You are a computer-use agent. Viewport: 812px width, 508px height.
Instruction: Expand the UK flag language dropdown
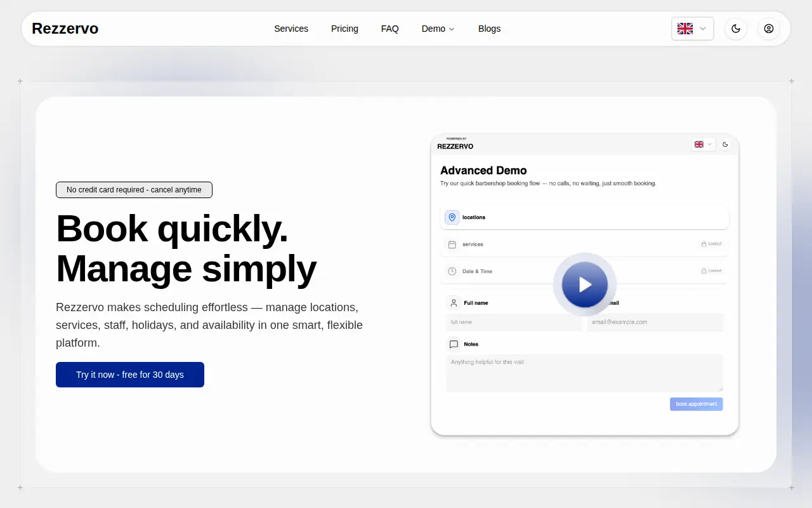tap(692, 29)
